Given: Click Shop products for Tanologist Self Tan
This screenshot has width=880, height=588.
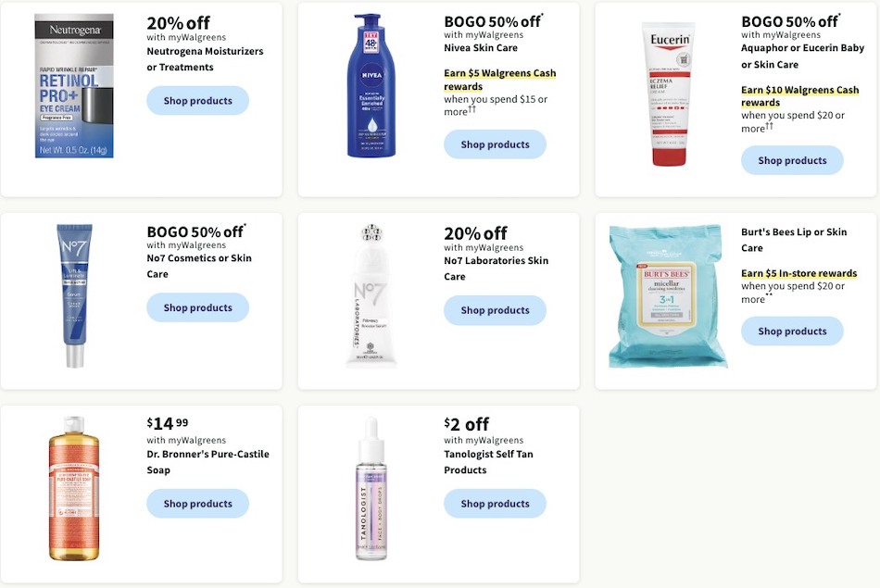Looking at the screenshot, I should [495, 503].
